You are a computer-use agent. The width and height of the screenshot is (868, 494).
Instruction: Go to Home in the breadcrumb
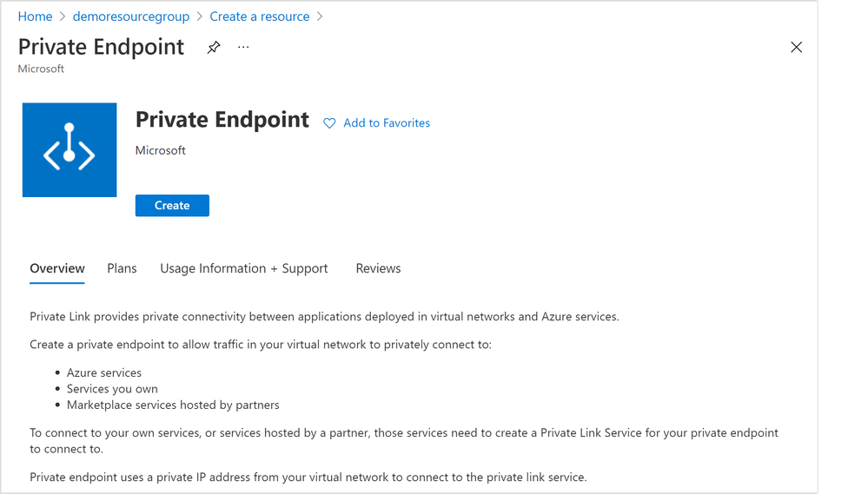[35, 16]
